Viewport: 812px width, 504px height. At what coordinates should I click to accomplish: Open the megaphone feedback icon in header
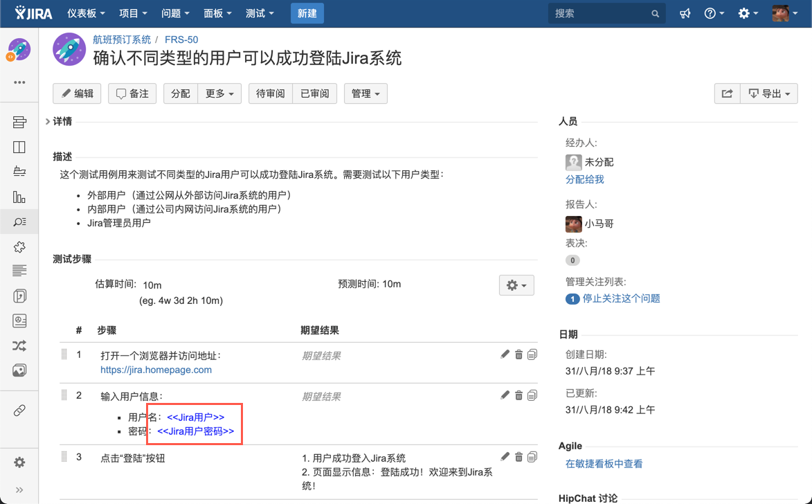685,13
